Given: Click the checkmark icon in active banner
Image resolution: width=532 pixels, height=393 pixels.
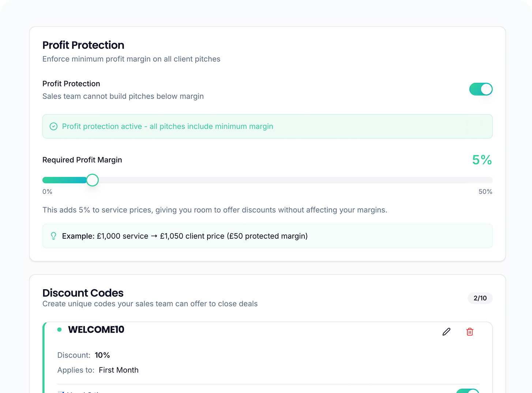Looking at the screenshot, I should tap(53, 126).
